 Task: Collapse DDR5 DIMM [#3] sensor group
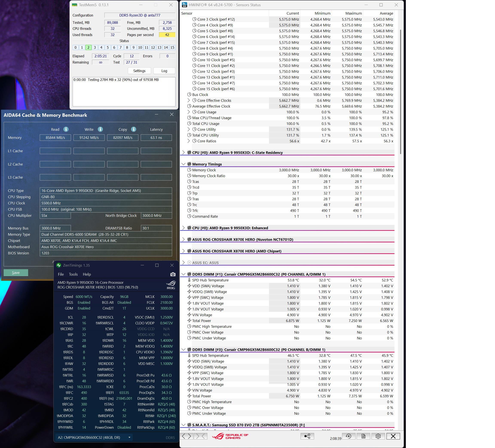tap(183, 349)
